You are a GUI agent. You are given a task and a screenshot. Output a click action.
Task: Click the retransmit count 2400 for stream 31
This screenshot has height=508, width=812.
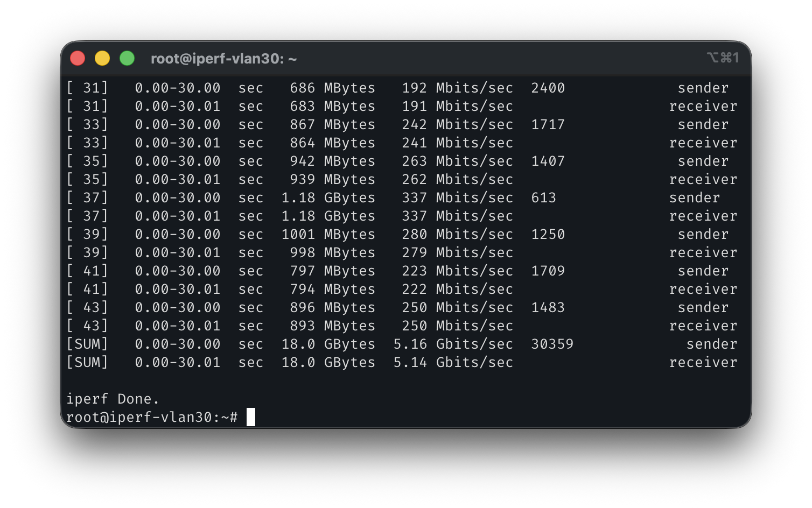[x=548, y=88]
